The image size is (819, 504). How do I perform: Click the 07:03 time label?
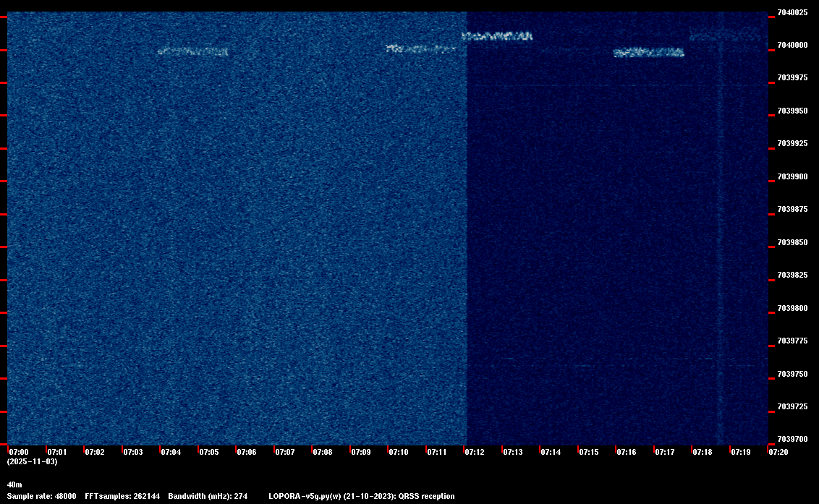(132, 452)
